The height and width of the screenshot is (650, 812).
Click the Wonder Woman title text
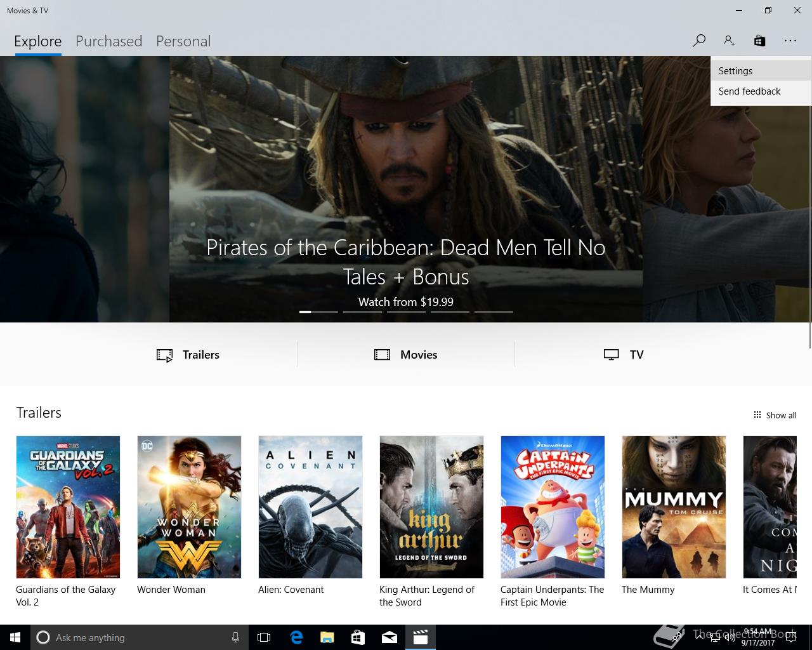pyautogui.click(x=171, y=590)
